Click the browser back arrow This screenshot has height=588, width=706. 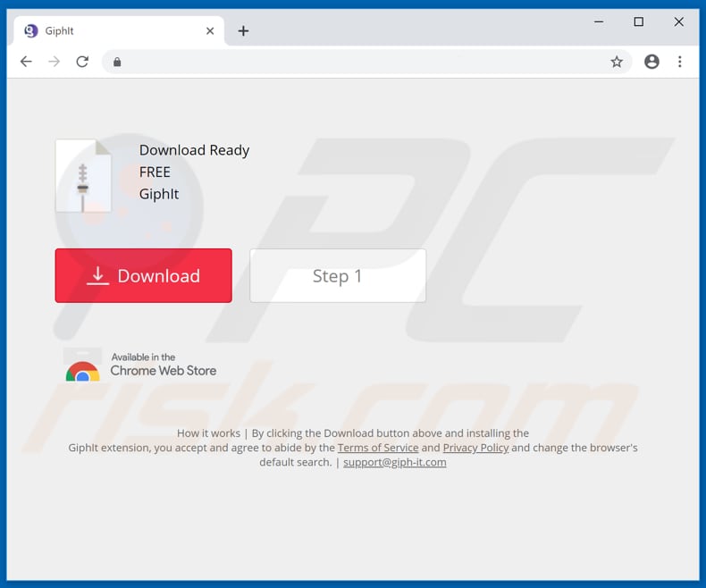click(26, 62)
